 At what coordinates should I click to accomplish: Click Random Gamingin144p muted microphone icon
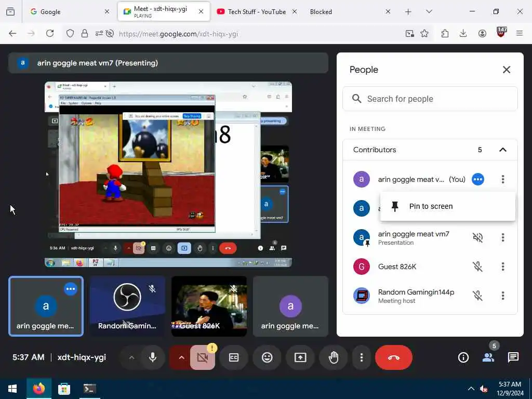point(478,296)
